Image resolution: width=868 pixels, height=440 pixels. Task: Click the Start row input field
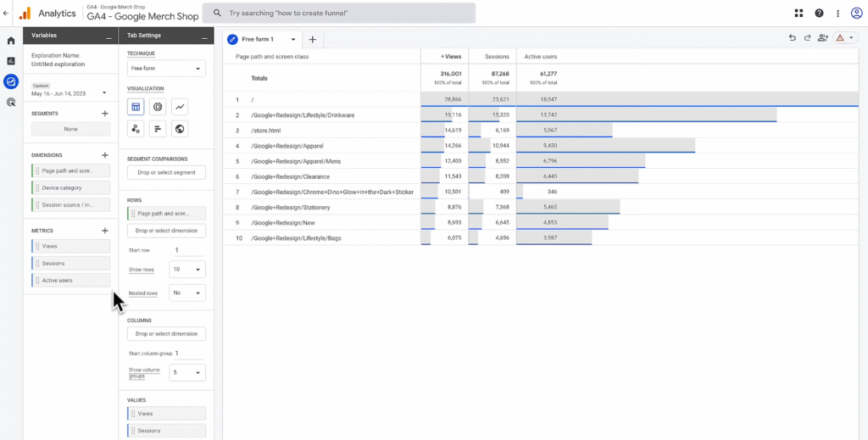coord(187,250)
